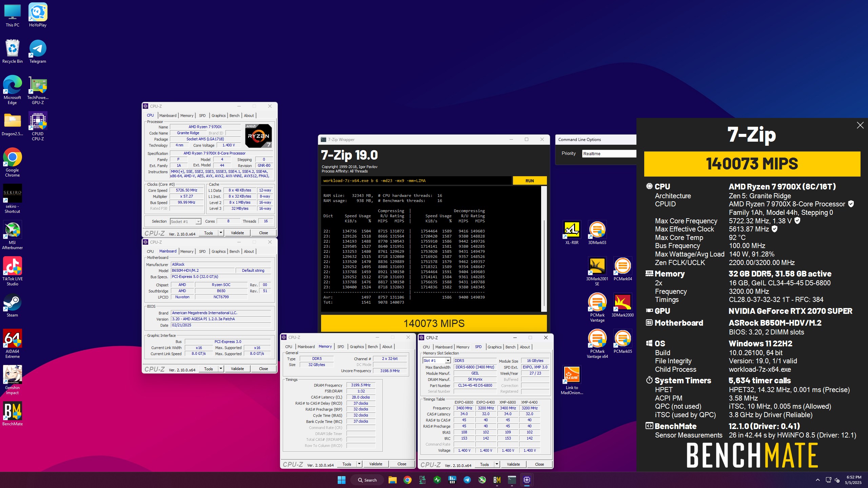This screenshot has height=488, width=868.
Task: Open the Priority Realtime dropdown
Action: point(609,154)
